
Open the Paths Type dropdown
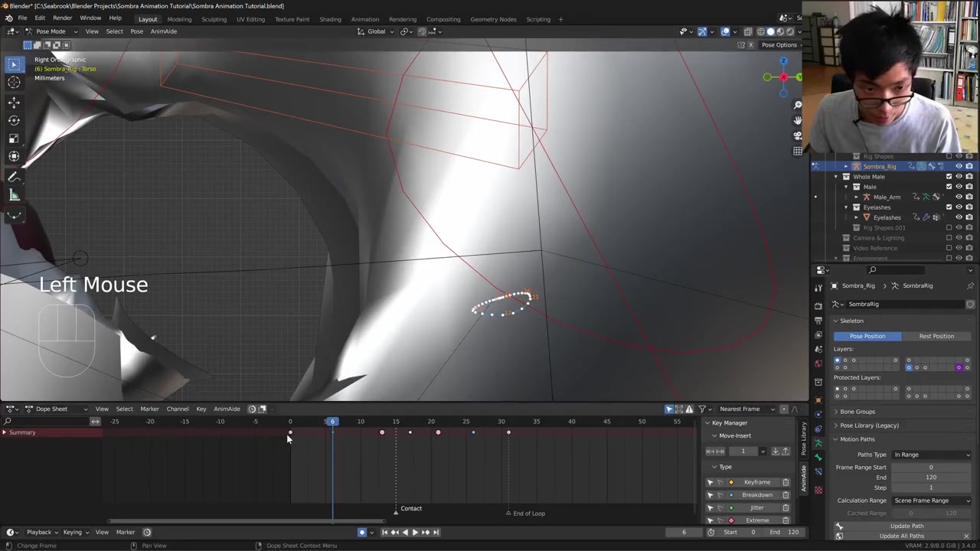(x=932, y=455)
